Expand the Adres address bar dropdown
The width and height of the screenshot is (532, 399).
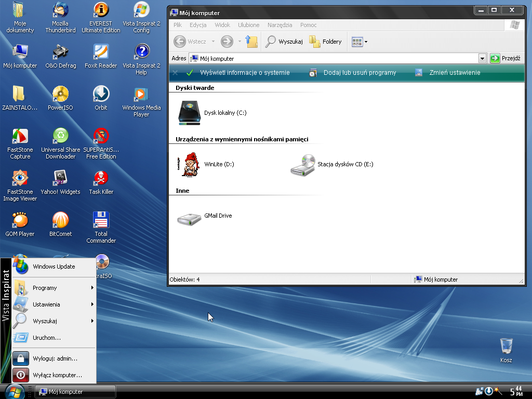pos(482,58)
